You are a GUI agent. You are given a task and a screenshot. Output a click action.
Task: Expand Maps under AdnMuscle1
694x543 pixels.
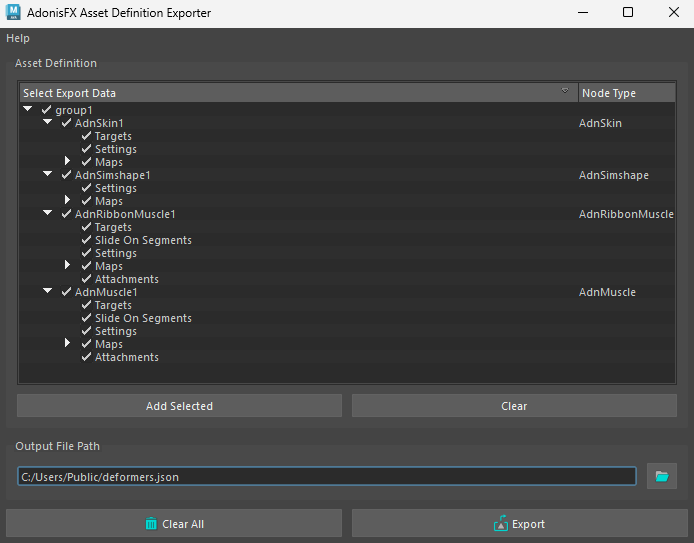point(67,343)
